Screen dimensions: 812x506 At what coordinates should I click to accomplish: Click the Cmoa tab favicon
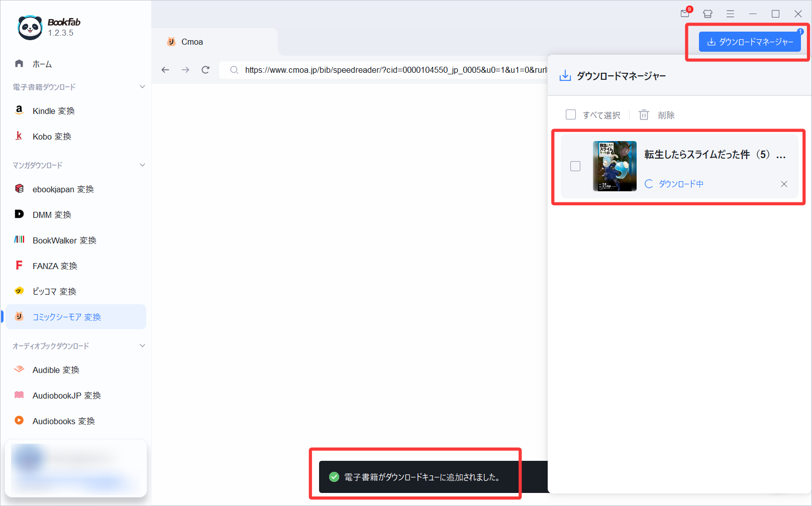[171, 42]
